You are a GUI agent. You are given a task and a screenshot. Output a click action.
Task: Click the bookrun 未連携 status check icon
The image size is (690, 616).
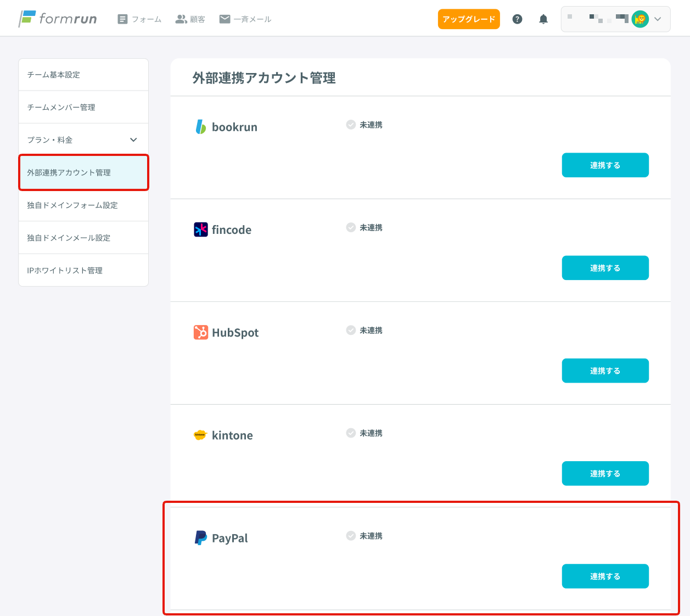351,125
